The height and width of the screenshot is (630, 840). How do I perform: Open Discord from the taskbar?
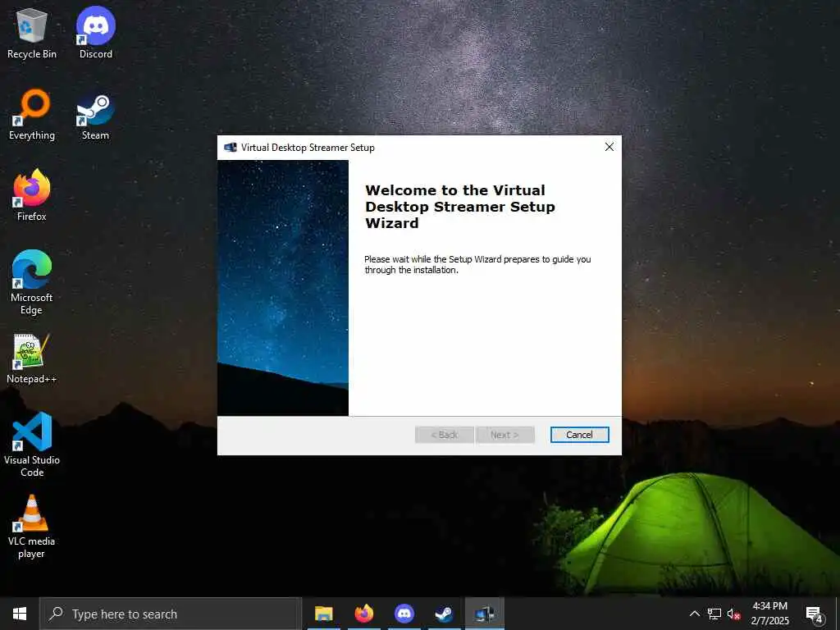404,614
